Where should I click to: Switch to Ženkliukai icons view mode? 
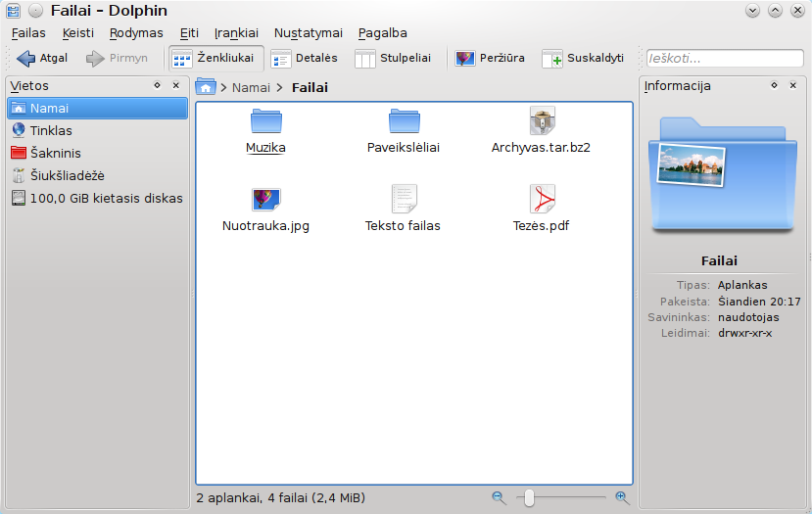(213, 59)
